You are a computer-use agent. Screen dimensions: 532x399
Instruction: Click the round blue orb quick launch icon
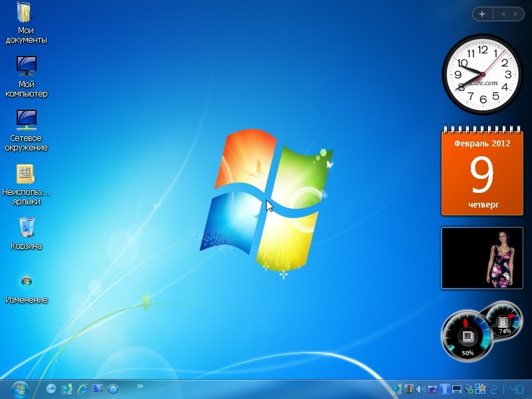[x=113, y=389]
